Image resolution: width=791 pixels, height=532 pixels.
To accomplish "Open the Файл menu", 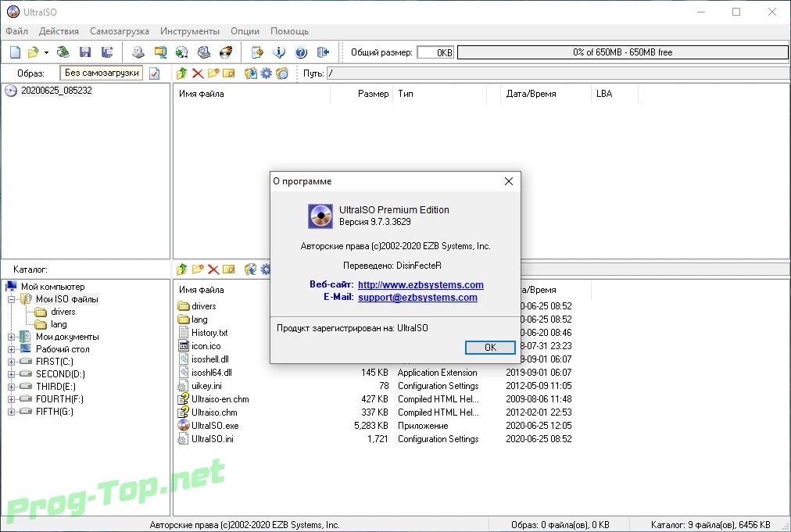I will [x=16, y=31].
